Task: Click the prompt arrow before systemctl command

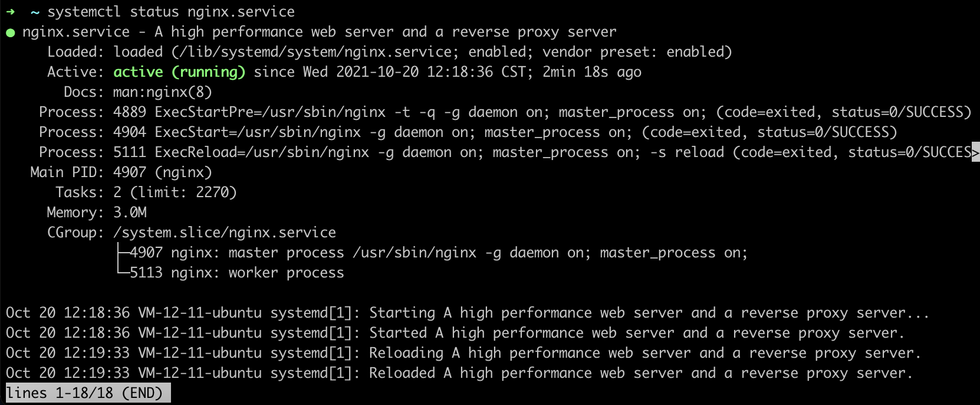Action: click(x=10, y=12)
